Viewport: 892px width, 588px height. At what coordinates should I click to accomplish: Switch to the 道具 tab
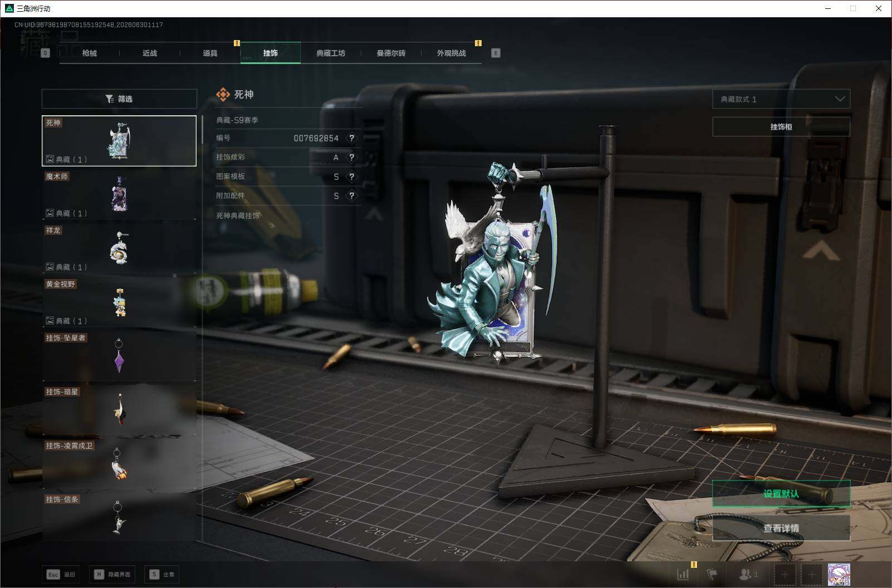[x=210, y=53]
